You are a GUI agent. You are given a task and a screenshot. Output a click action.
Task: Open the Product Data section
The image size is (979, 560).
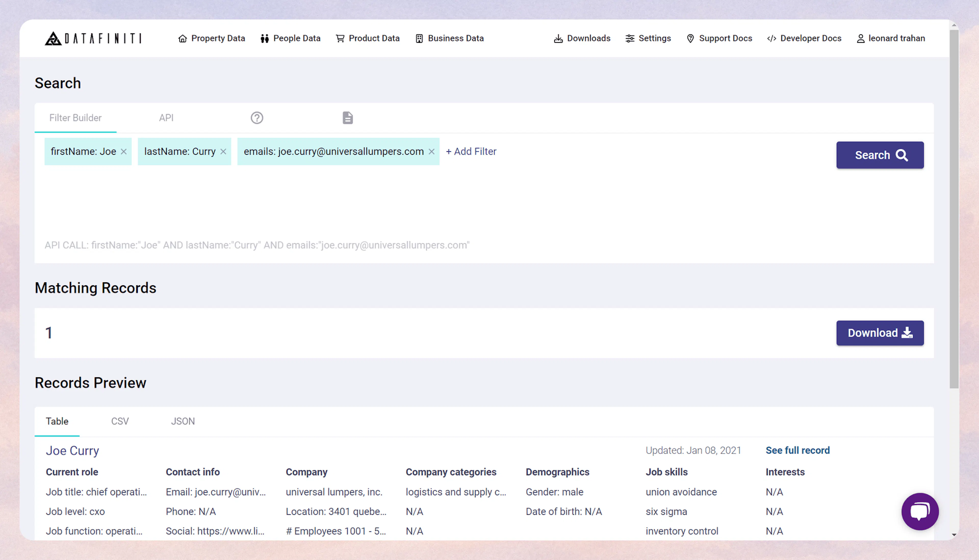(x=367, y=38)
